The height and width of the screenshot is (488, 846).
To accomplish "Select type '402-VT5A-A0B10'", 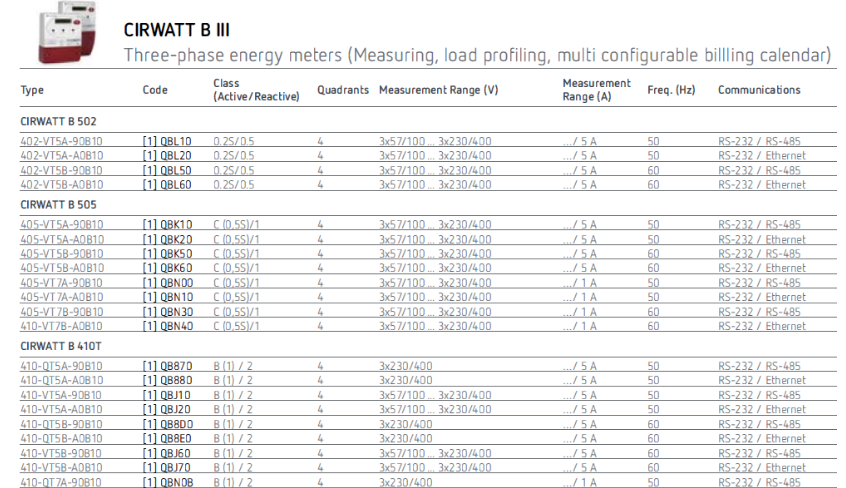I will (62, 156).
